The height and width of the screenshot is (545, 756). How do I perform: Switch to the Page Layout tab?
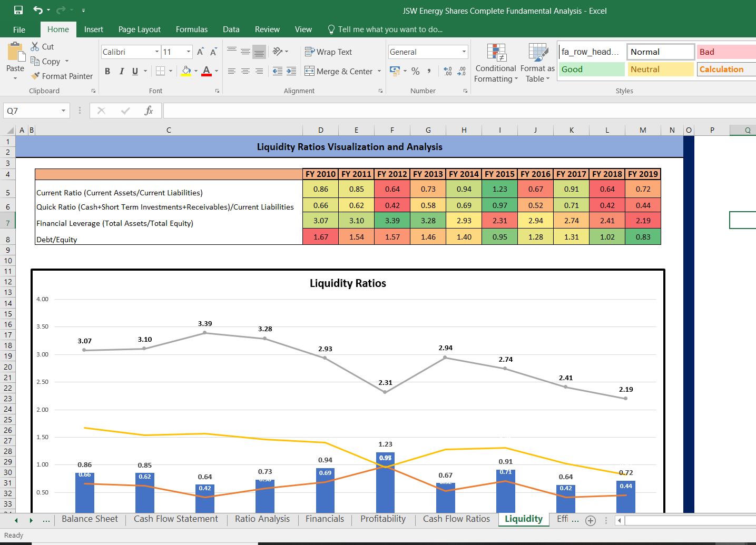140,29
